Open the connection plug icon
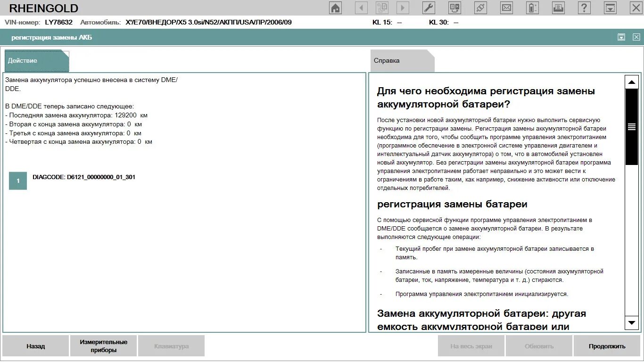 click(x=480, y=8)
